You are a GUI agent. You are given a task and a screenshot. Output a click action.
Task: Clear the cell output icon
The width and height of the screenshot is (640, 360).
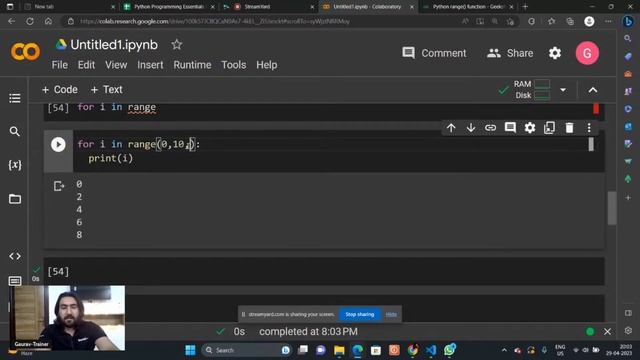point(59,186)
